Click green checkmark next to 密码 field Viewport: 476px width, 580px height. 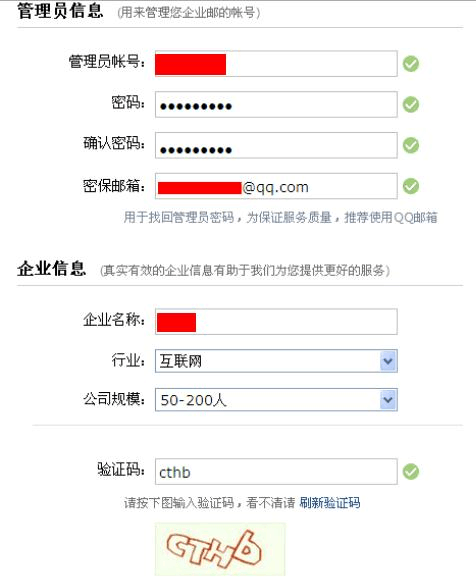[x=411, y=105]
